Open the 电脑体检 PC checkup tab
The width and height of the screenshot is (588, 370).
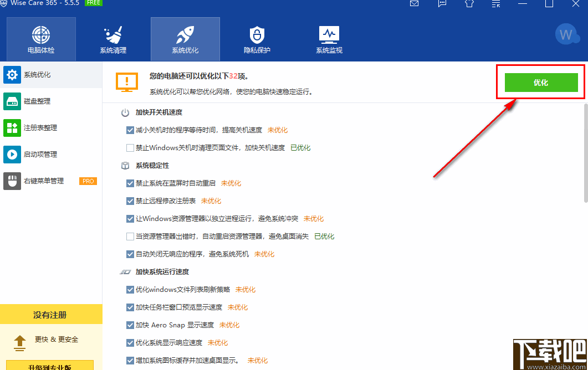point(41,39)
